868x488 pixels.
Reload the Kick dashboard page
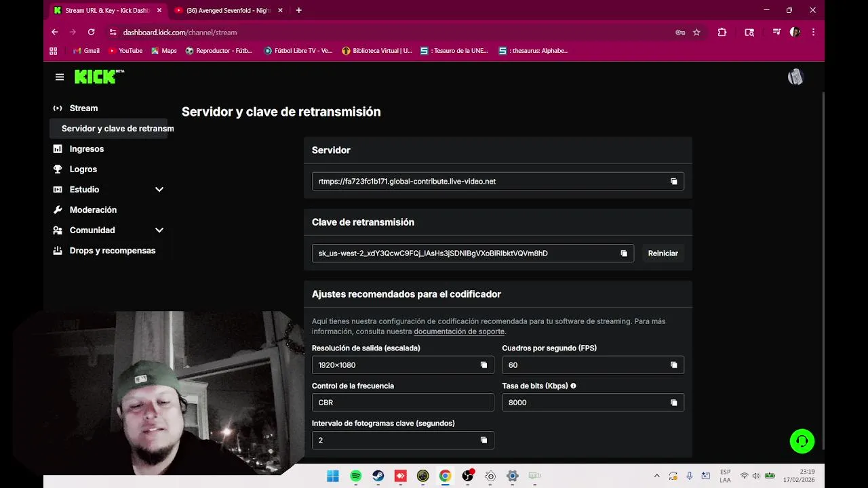point(91,32)
